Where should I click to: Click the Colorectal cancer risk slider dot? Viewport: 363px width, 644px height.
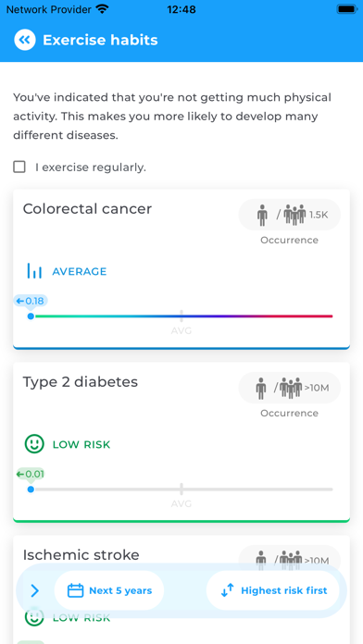point(31,316)
